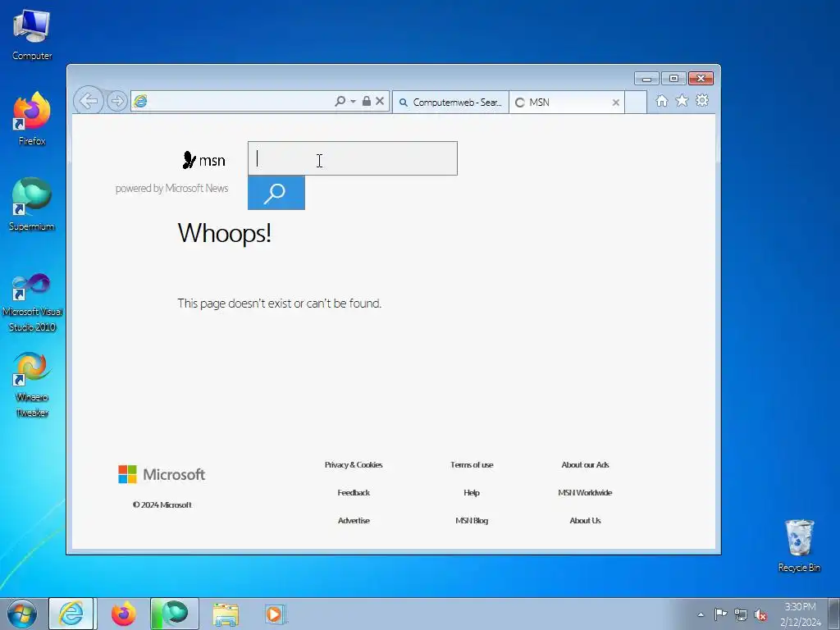Open the Terms of use link
Image resolution: width=840 pixels, height=630 pixels.
tap(472, 464)
